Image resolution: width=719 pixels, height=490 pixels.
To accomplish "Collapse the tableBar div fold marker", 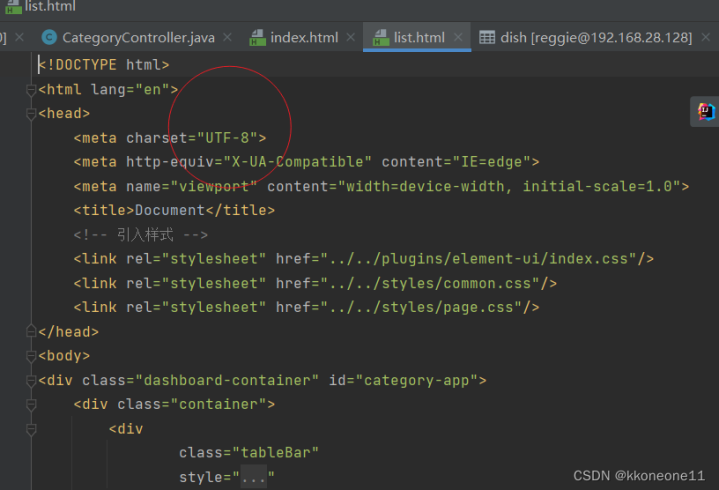I will tap(31, 429).
